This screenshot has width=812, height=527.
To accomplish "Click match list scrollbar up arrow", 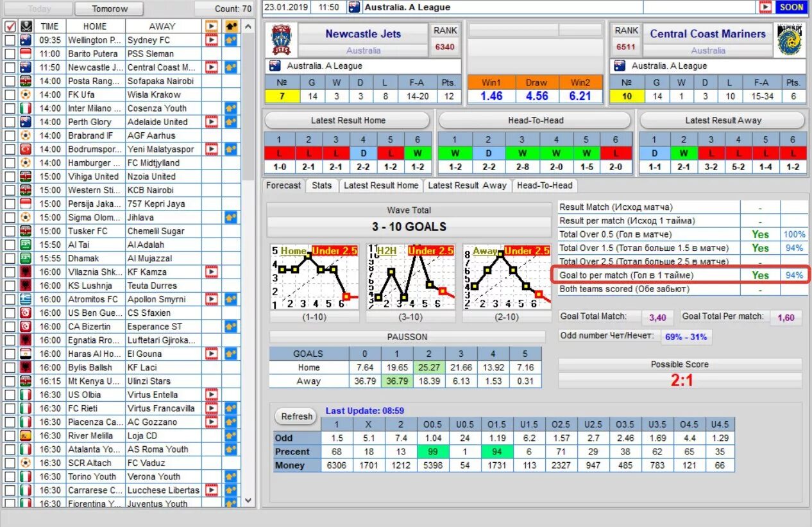I will point(249,26).
